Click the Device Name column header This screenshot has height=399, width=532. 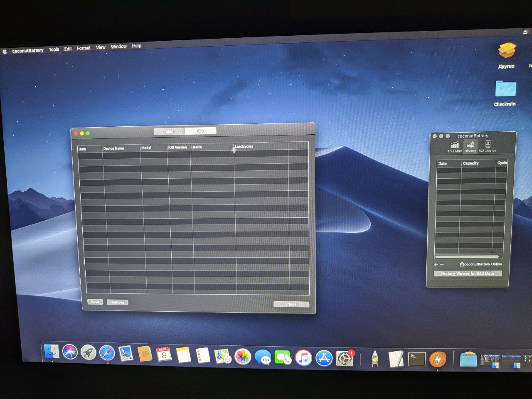121,148
